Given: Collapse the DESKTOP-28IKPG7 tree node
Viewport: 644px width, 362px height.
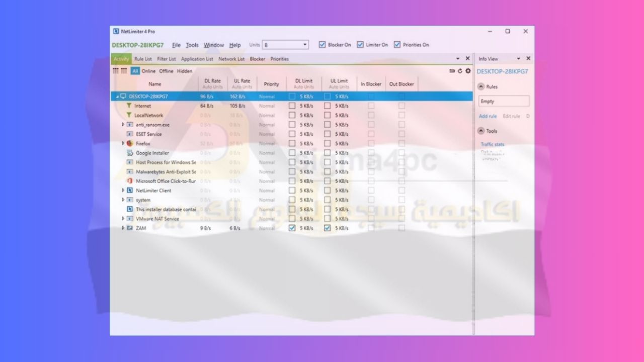Looking at the screenshot, I should click(117, 96).
